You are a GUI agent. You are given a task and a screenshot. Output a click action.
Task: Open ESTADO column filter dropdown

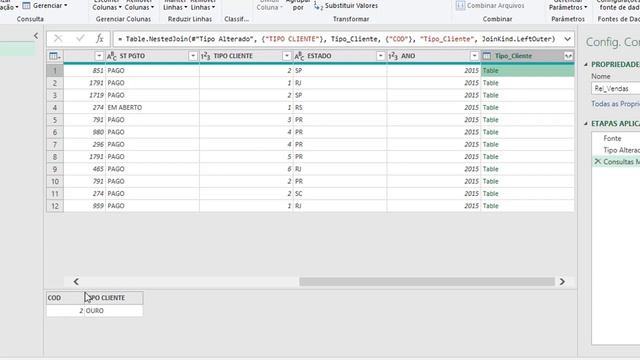(x=380, y=56)
